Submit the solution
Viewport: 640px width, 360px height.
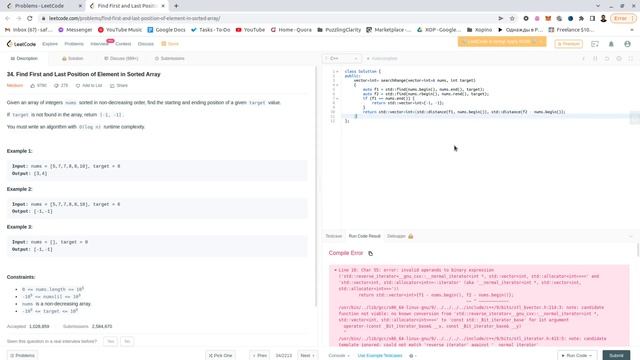point(616,356)
